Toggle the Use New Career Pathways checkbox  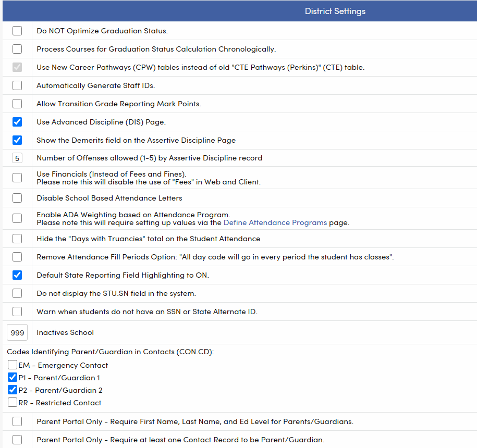(17, 67)
